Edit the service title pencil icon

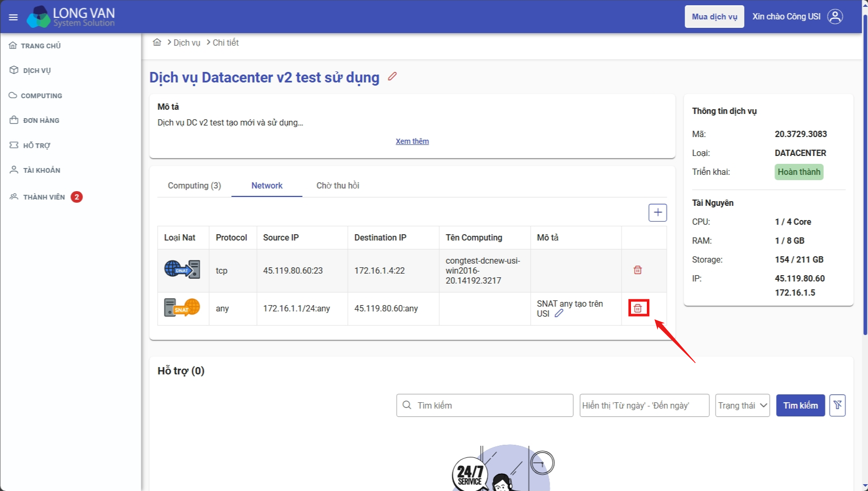(x=392, y=76)
